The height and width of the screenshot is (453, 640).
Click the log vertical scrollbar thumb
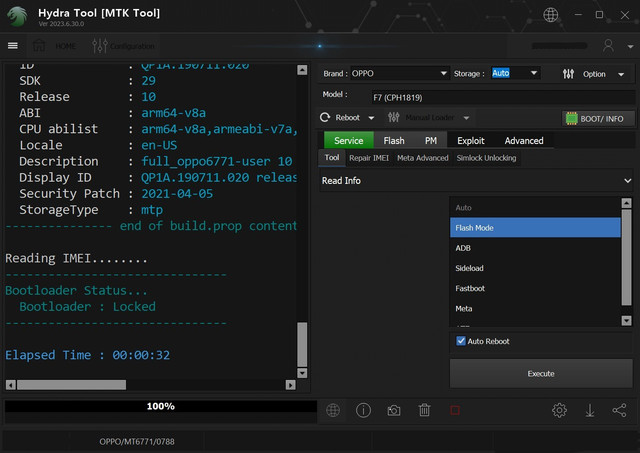coord(302,344)
